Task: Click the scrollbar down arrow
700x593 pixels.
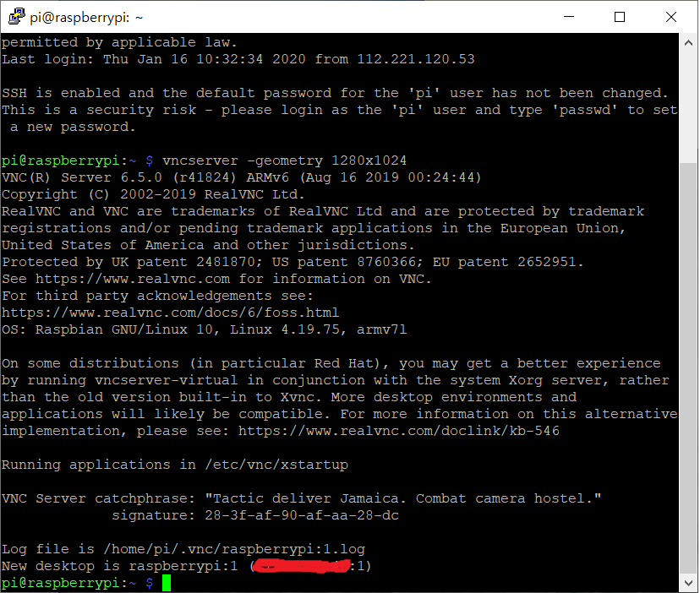Action: tap(688, 583)
